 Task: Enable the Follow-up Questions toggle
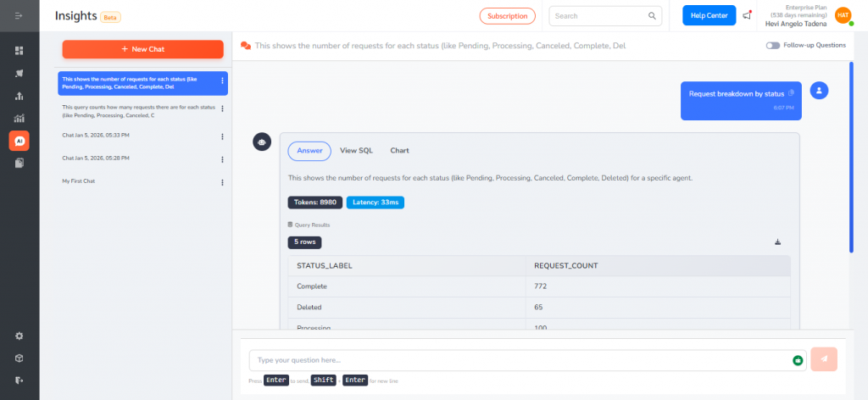click(772, 45)
